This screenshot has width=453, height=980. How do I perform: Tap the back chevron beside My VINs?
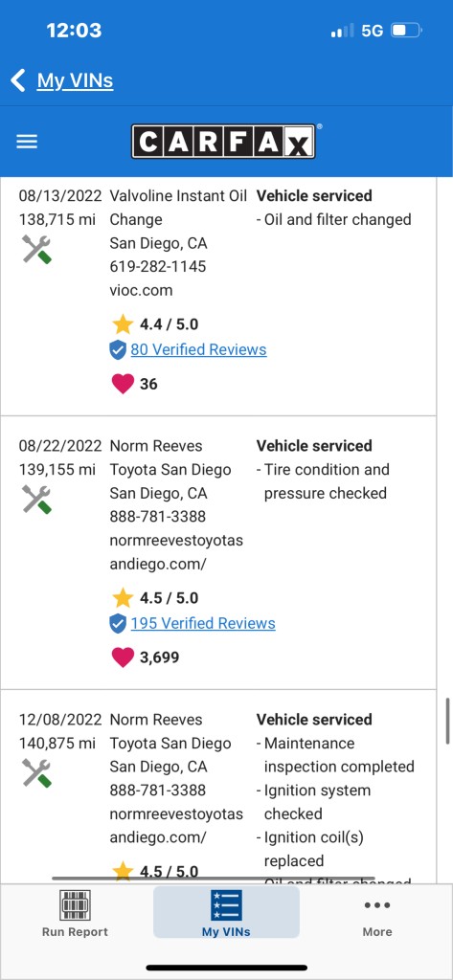coord(17,80)
